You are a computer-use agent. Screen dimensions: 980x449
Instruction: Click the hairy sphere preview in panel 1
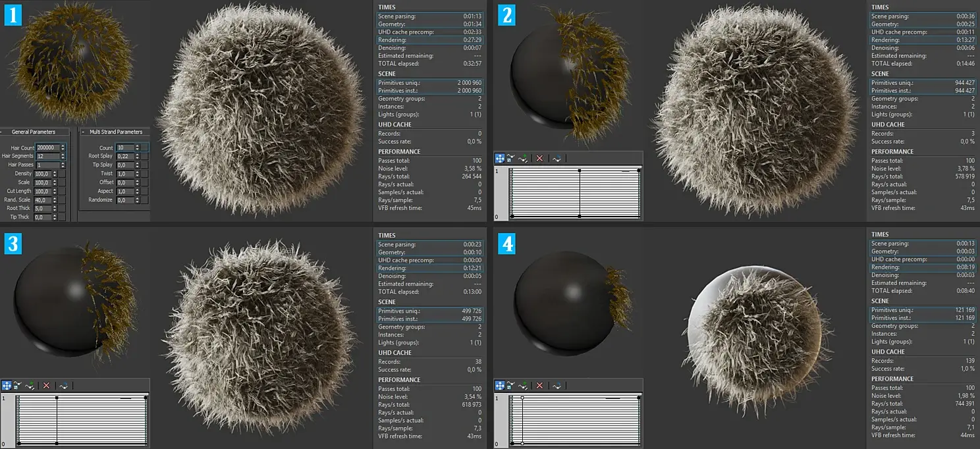coord(70,61)
